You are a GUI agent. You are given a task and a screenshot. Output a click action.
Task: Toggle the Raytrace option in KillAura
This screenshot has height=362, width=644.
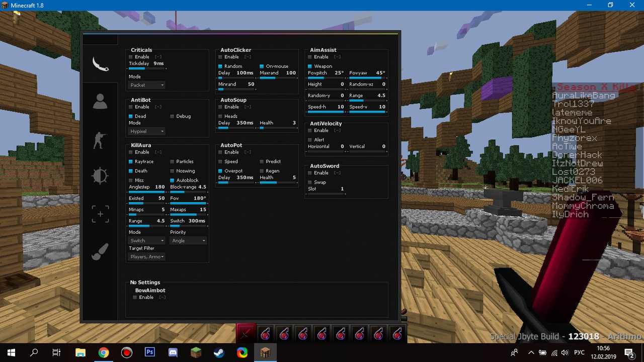point(131,161)
